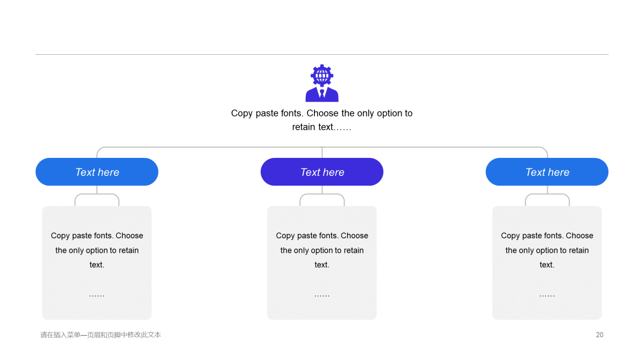Select the long branching connector line above the pills
Image resolution: width=644 pixels, height=362 pixels.
[x=211, y=147]
